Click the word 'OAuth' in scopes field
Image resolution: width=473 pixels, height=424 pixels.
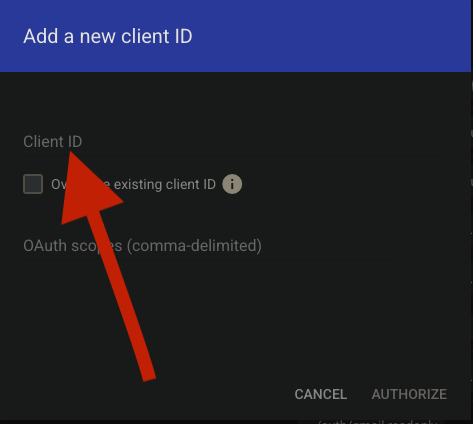[x=45, y=246]
